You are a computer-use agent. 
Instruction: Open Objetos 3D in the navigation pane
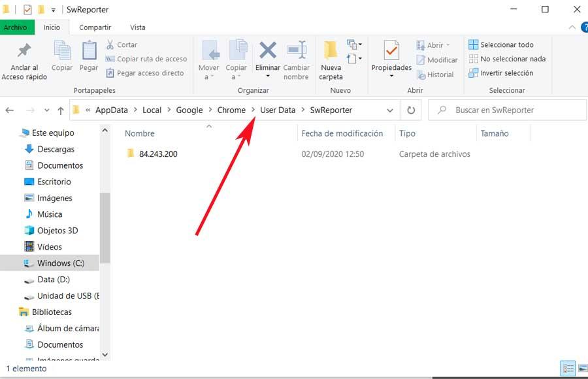coord(51,231)
